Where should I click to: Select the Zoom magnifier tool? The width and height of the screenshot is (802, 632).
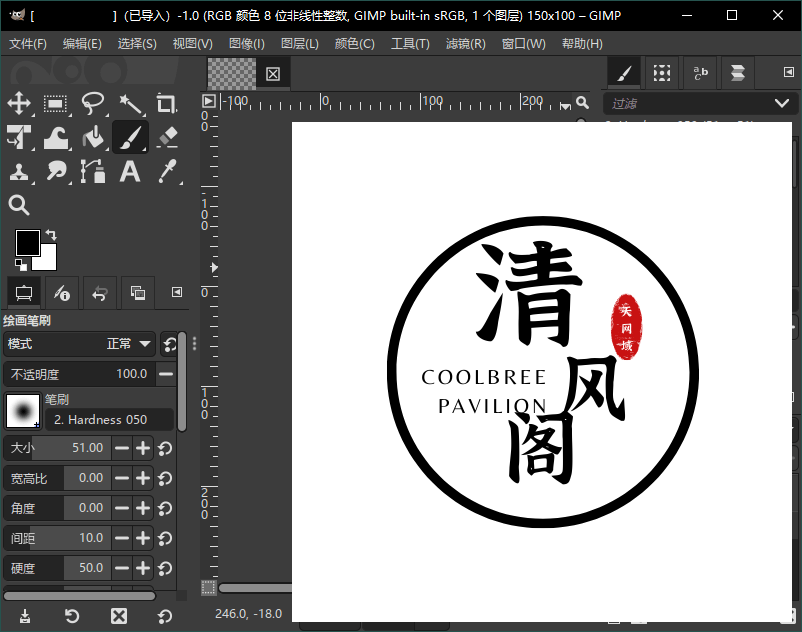[x=19, y=205]
